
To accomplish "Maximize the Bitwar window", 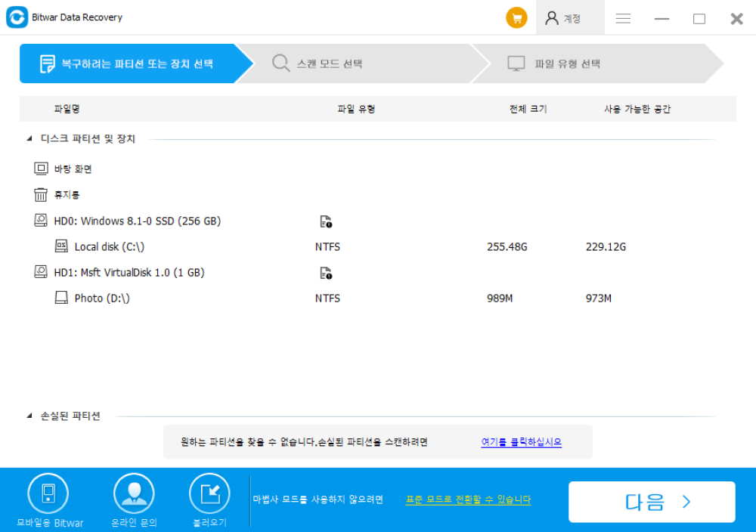I will [x=699, y=19].
